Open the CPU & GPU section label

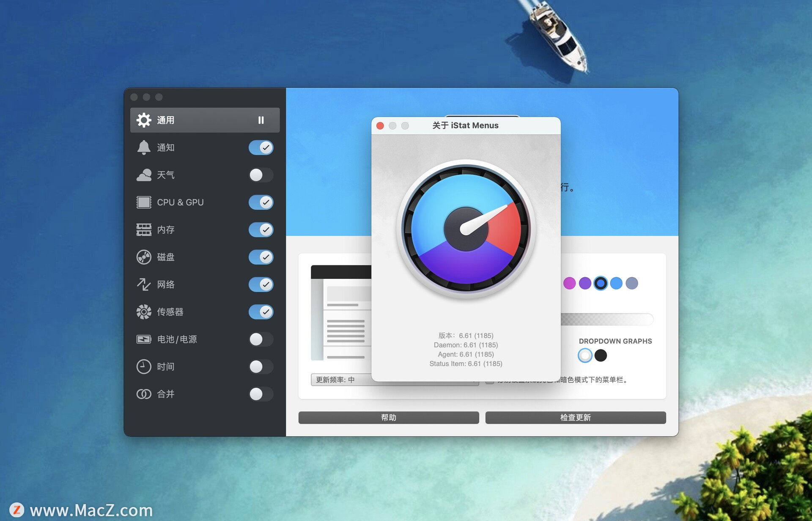click(x=181, y=202)
